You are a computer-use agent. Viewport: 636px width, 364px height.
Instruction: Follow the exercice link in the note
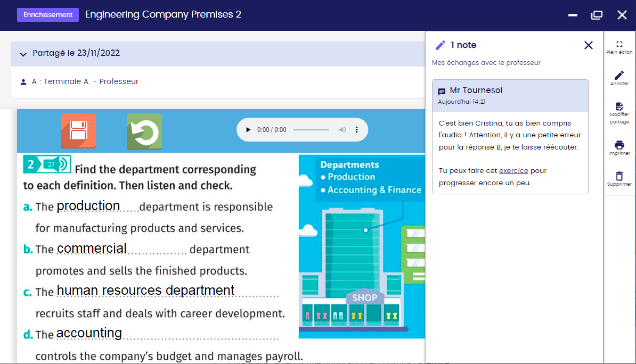513,171
